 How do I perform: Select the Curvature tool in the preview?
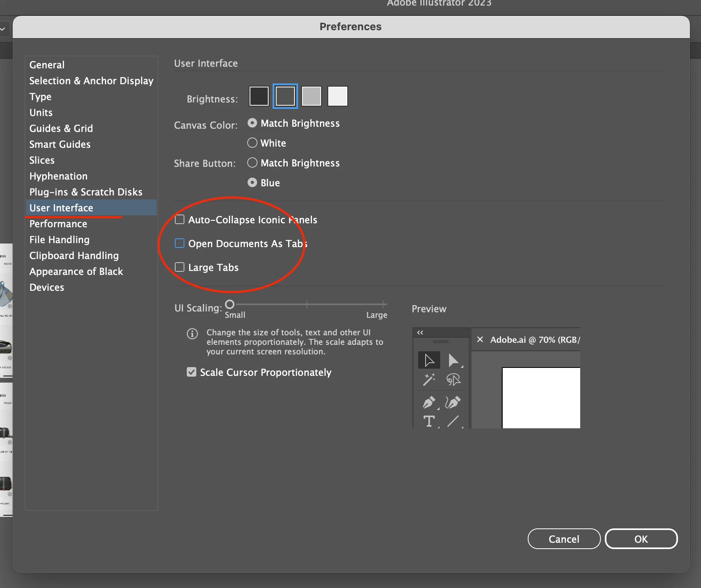453,402
